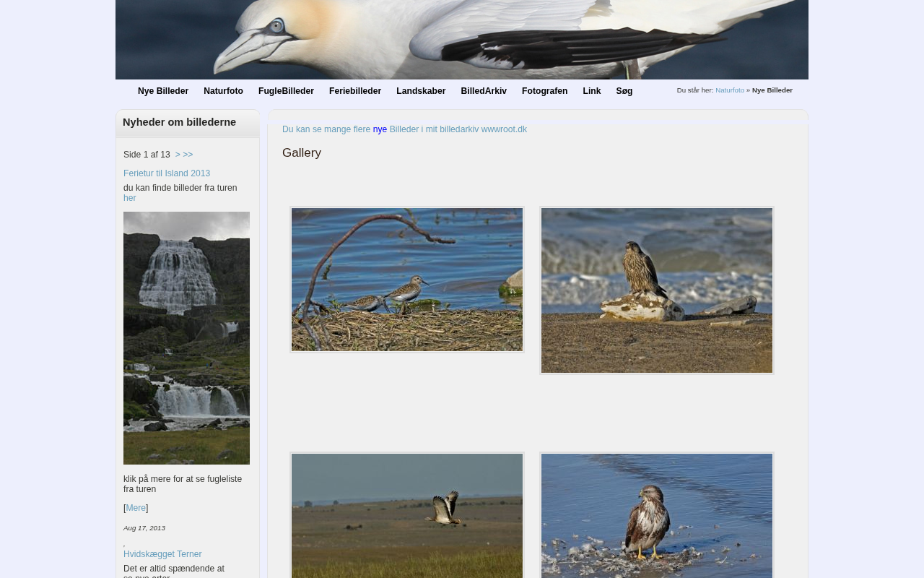The height and width of the screenshot is (578, 924).
Task: Open the Iceland waterfall photo
Action: (186, 337)
